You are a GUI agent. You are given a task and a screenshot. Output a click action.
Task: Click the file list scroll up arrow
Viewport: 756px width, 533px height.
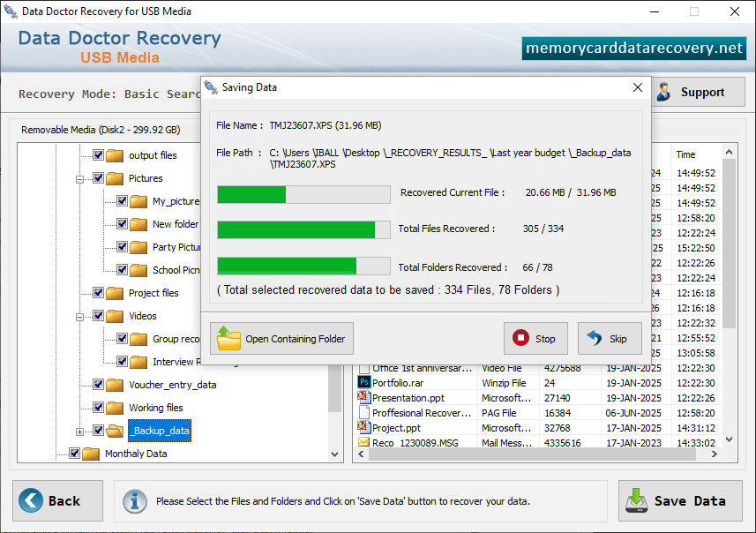pos(729,152)
